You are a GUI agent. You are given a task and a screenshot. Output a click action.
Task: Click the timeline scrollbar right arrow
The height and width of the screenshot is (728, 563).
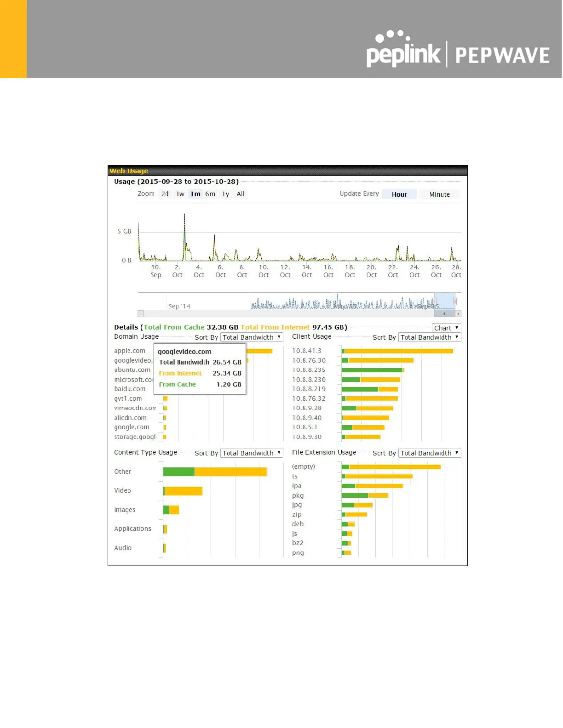coord(458,314)
